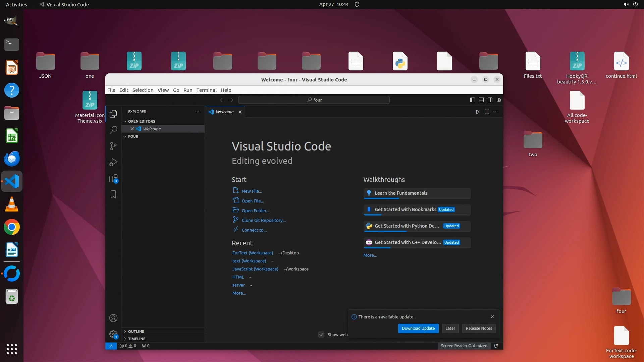
Task: Collapse the OPEN EDITORS section
Action: pos(141,121)
